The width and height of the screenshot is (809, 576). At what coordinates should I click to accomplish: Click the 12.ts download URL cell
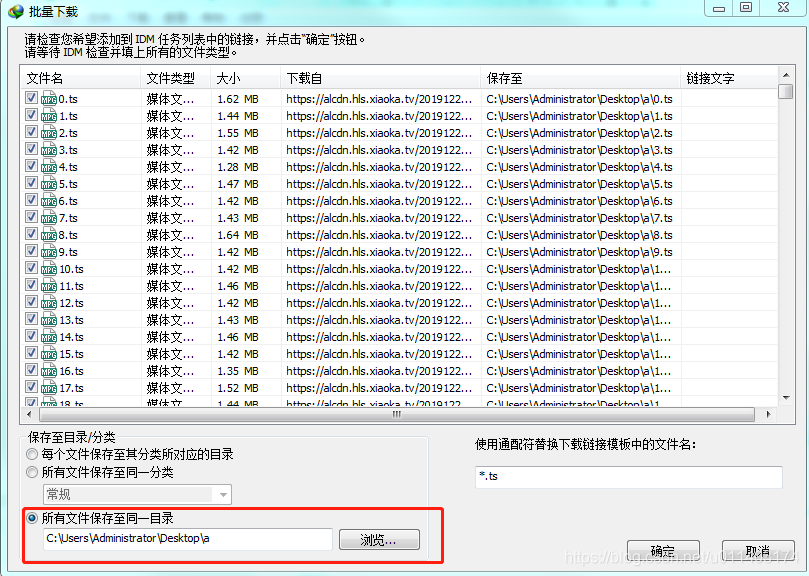379,303
